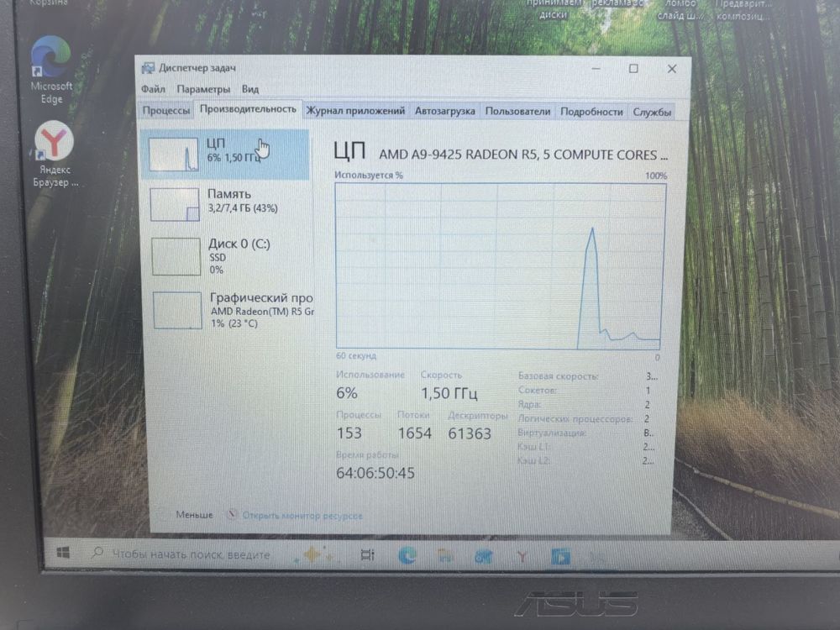The image size is (840, 630).
Task: Switch to the Процессы tab
Action: 166,110
